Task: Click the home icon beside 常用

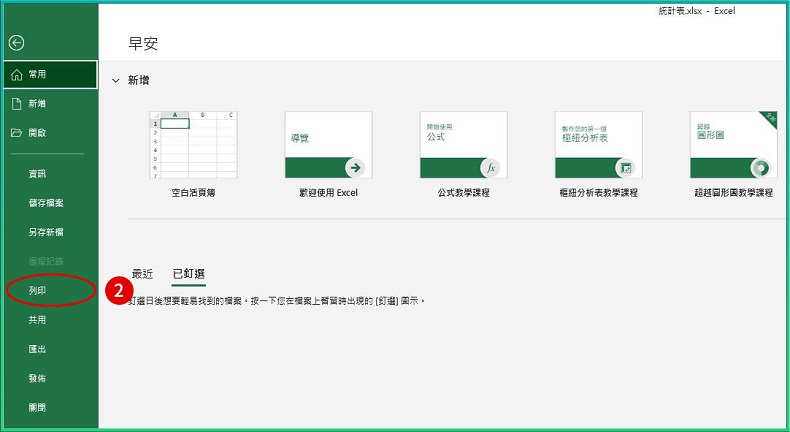Action: pyautogui.click(x=17, y=75)
